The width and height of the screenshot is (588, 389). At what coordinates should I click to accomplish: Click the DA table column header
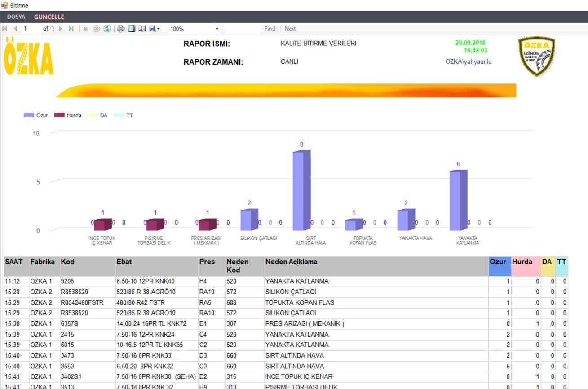point(548,266)
